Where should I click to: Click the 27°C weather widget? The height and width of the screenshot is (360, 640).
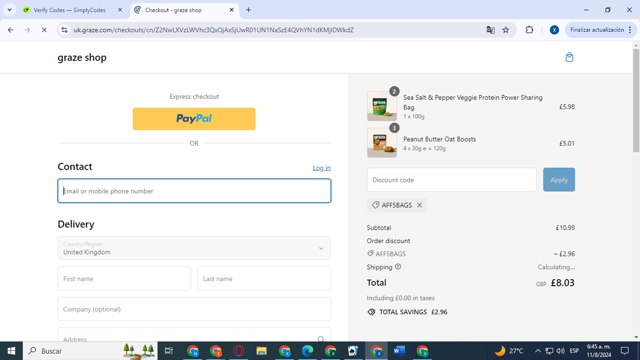tap(509, 351)
